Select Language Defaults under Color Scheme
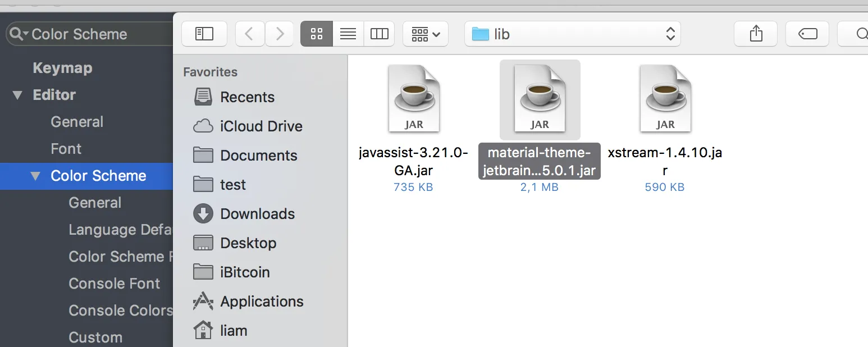 [x=120, y=230]
